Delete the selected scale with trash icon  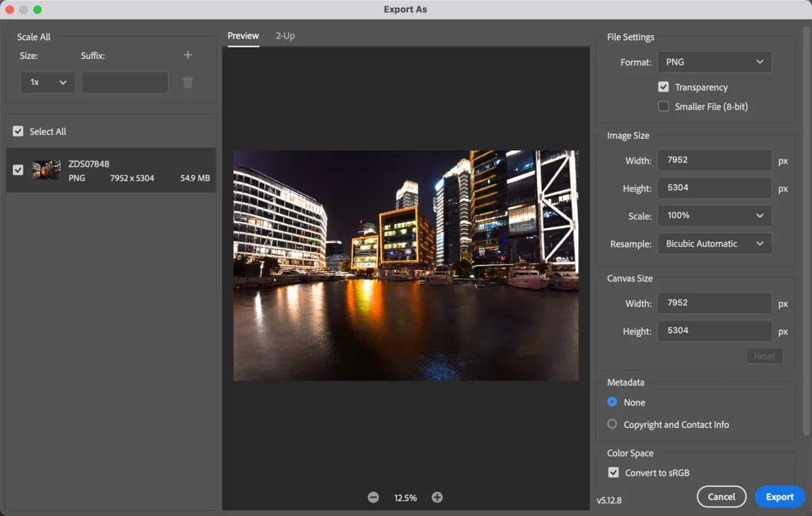187,82
